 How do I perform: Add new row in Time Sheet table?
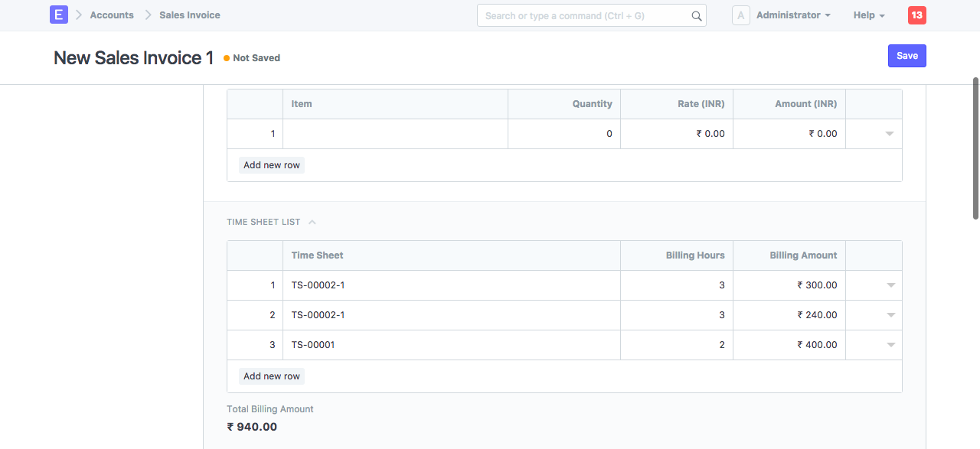click(x=272, y=376)
